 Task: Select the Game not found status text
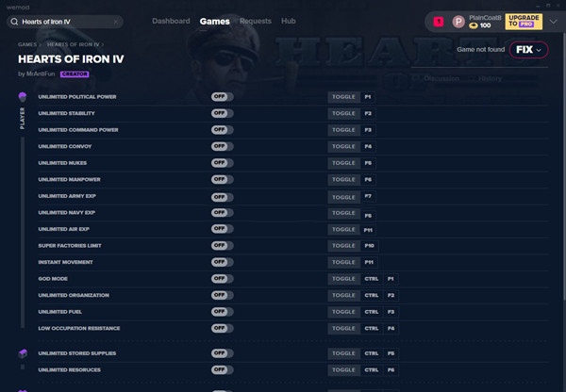tap(480, 49)
